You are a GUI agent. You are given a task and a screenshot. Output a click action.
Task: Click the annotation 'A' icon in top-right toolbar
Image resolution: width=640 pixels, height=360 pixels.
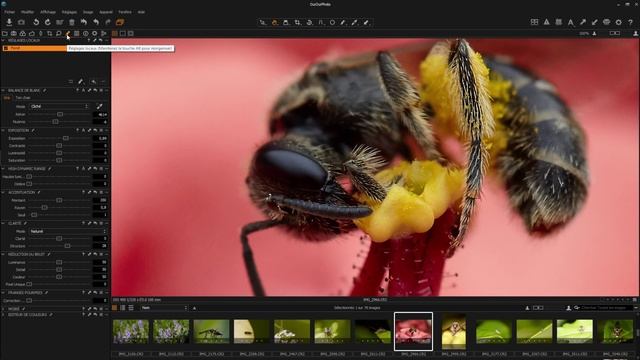tap(571, 22)
